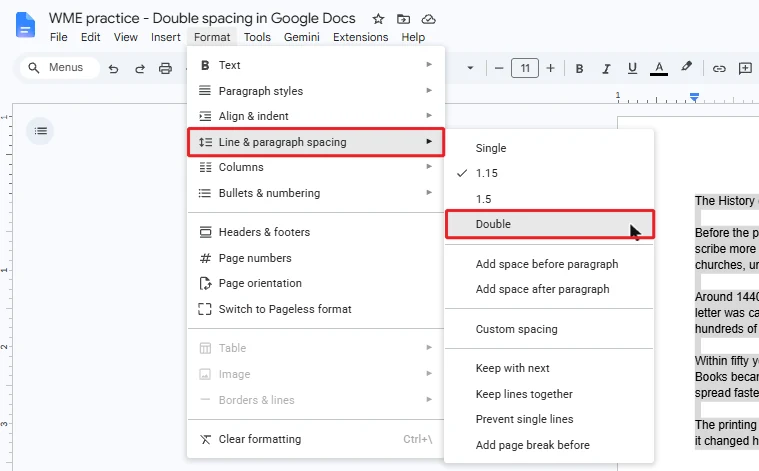The height and width of the screenshot is (471, 759).
Task: Expand Paragraph styles submenu
Action: pos(316,91)
